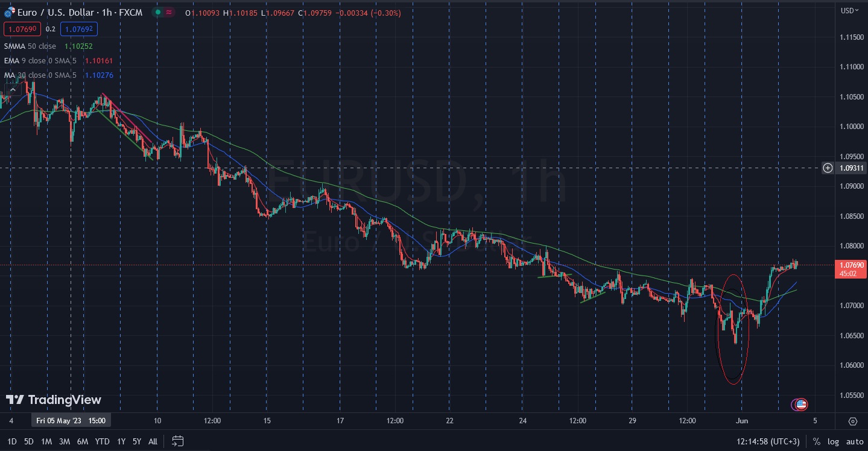Open the USD currency dropdown
Screen dimensions: 868x451
tap(849, 10)
